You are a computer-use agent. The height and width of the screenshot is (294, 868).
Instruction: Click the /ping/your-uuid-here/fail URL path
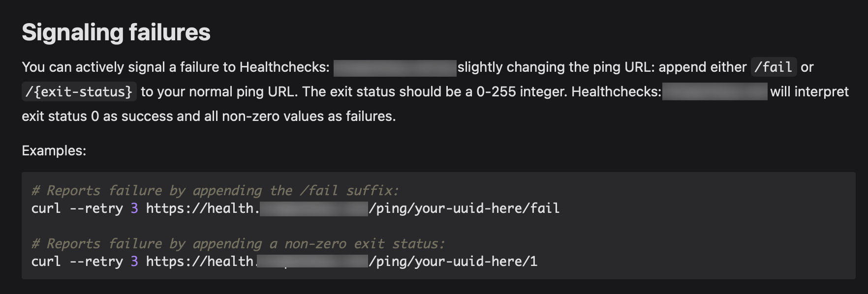click(464, 208)
